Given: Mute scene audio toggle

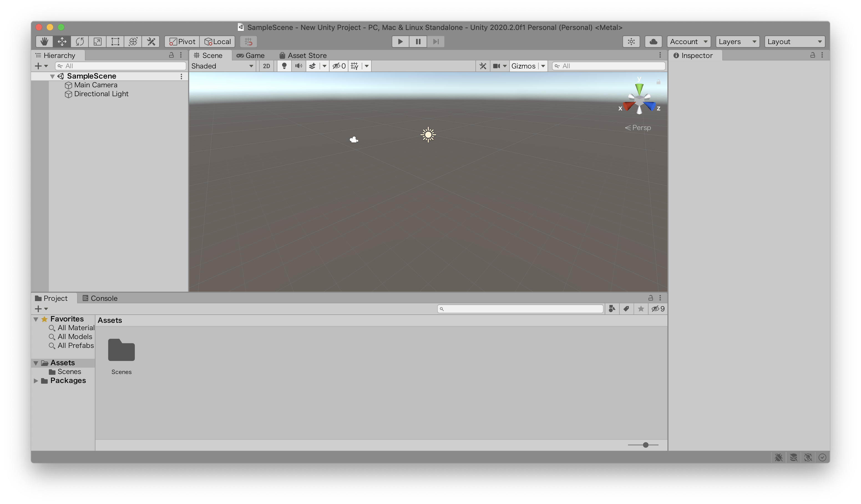Looking at the screenshot, I should tap(298, 66).
